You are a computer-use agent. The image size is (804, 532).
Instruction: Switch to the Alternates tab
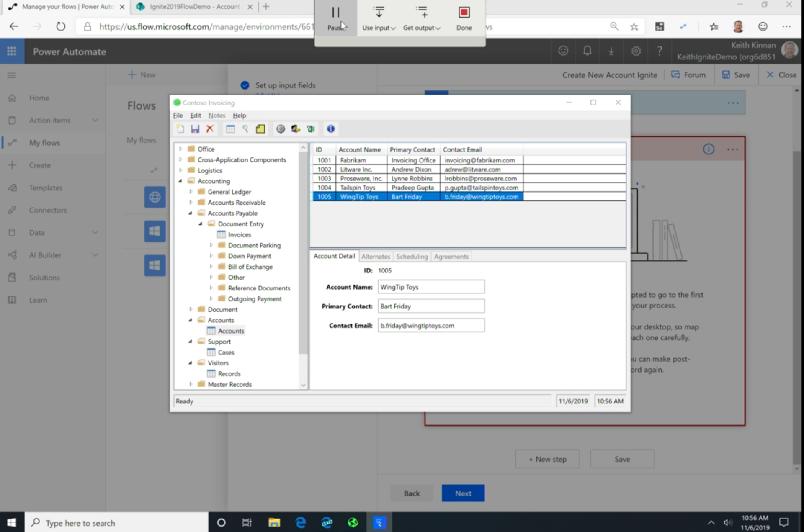(376, 257)
